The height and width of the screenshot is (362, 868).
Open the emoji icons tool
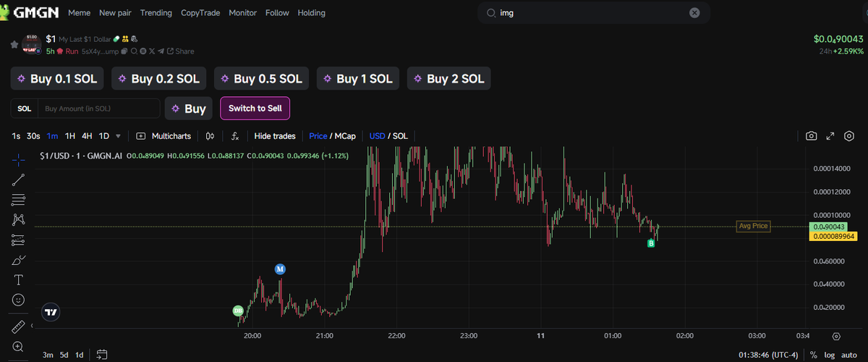point(18,299)
